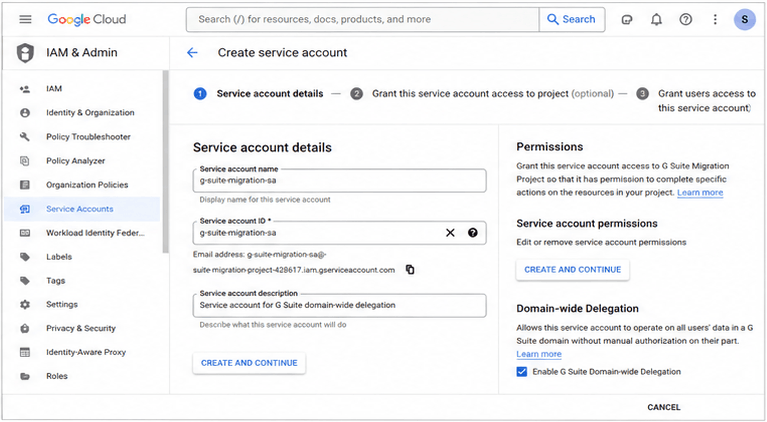Open the notifications bell
The width and height of the screenshot is (767, 422).
(656, 20)
